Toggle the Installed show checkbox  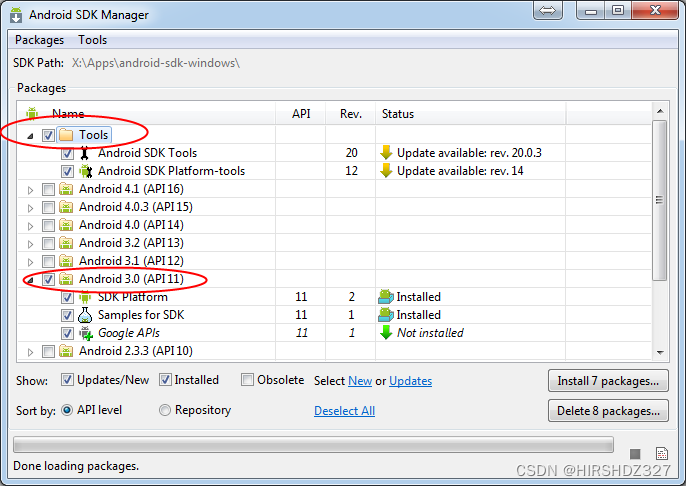pos(165,380)
